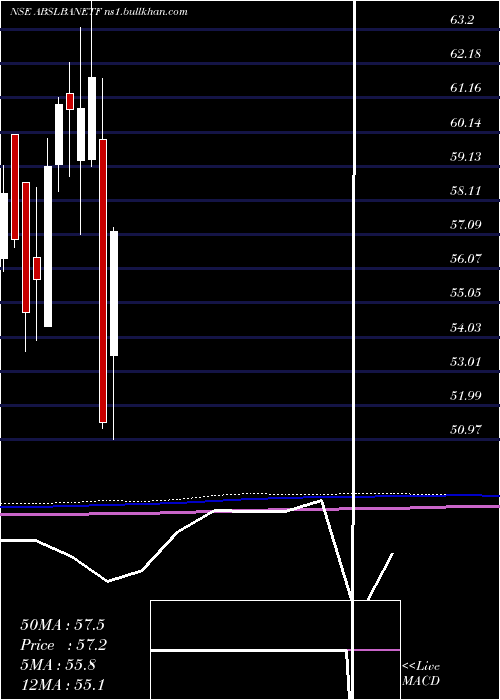This screenshot has height=700, width=500.
Task: Click the 56.07 price axis label
Action: point(466,258)
